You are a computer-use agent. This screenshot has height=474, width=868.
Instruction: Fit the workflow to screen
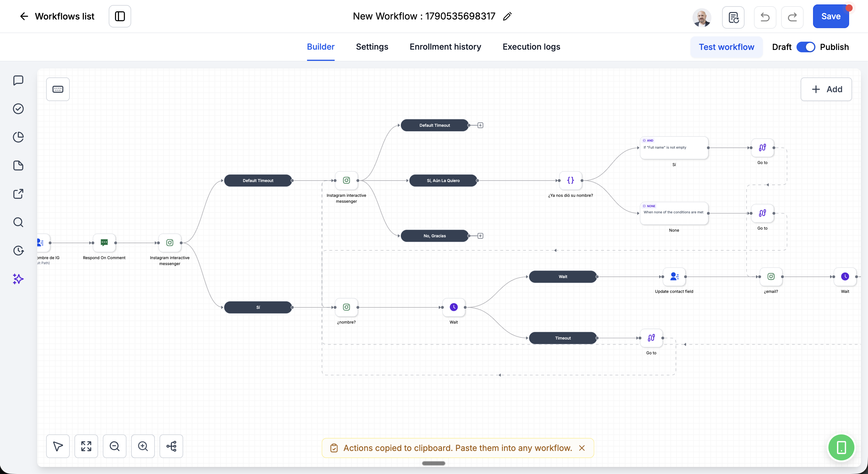click(x=86, y=446)
